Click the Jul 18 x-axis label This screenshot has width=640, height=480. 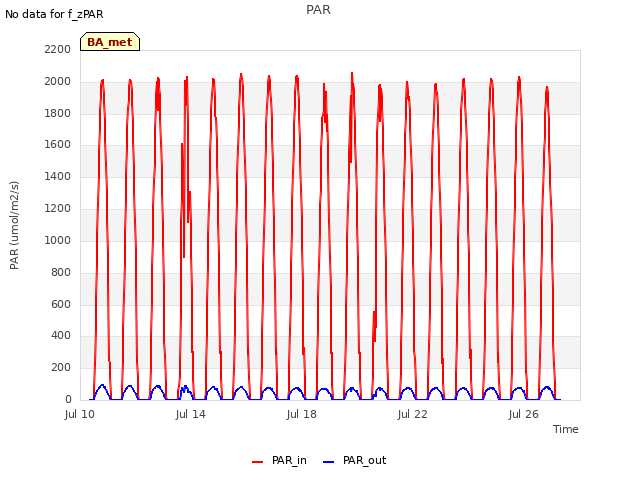pos(302,414)
